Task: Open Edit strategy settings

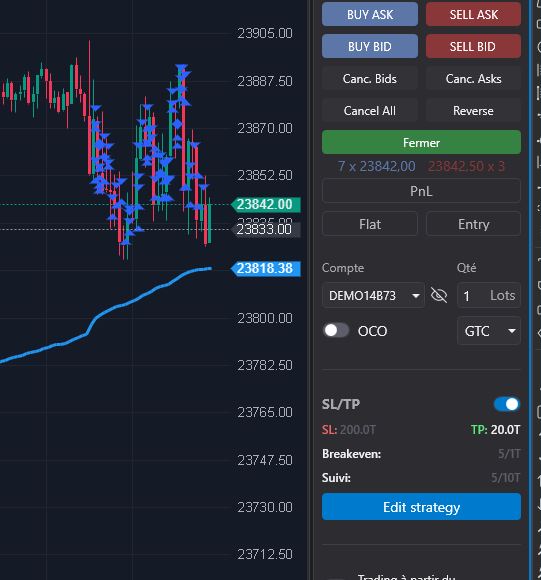Action: pyautogui.click(x=422, y=507)
